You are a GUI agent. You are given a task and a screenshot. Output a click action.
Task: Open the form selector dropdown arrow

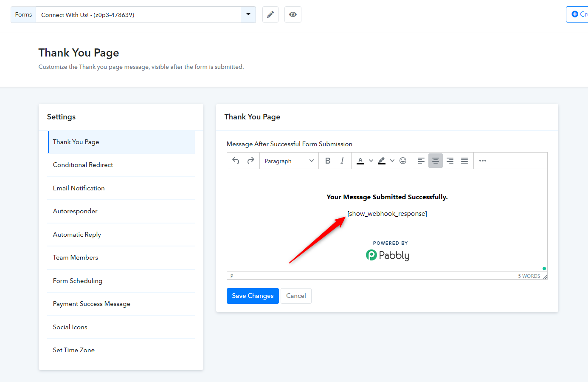pyautogui.click(x=248, y=14)
